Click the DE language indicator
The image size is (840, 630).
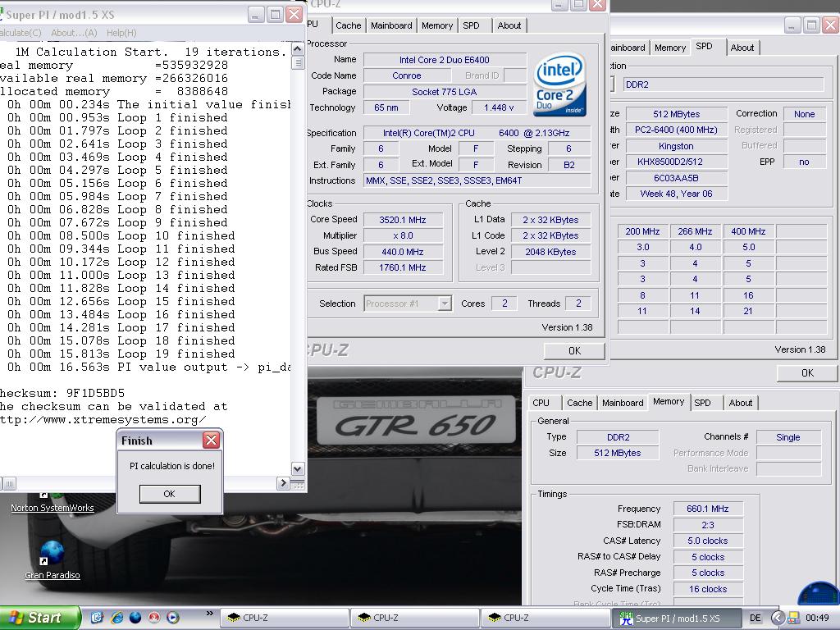(x=755, y=618)
